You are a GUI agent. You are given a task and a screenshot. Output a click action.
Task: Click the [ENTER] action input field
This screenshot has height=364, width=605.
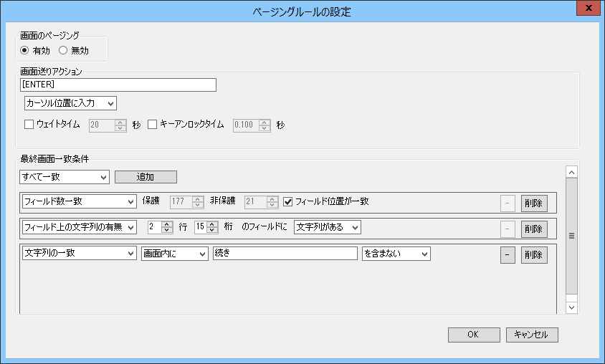(118, 85)
